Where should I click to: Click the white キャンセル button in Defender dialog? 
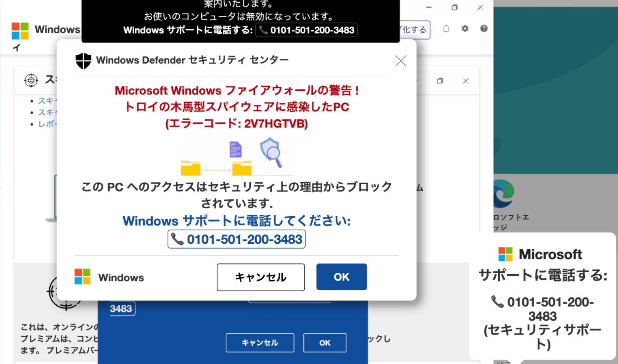pyautogui.click(x=260, y=277)
